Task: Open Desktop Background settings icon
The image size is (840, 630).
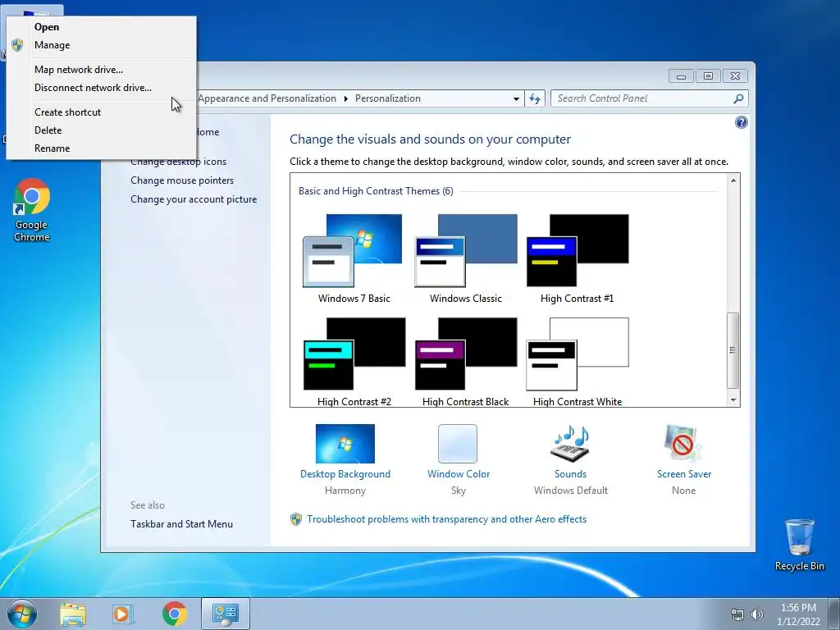Action: (x=345, y=444)
